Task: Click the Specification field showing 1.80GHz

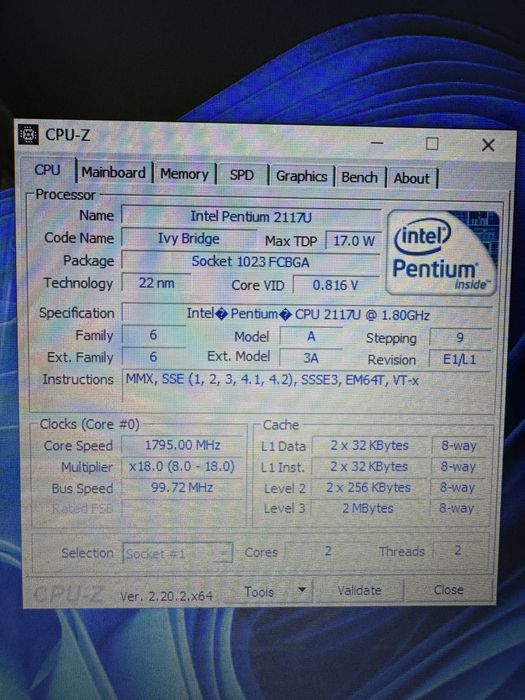Action: point(308,314)
